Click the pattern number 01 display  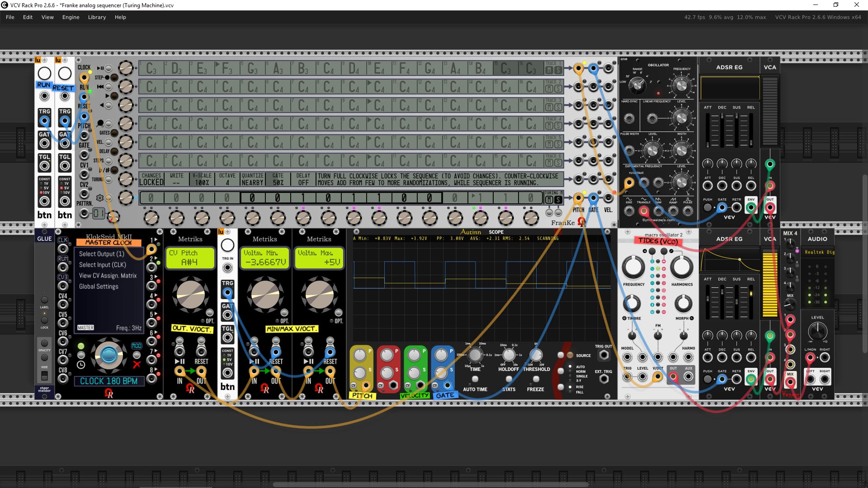click(98, 213)
